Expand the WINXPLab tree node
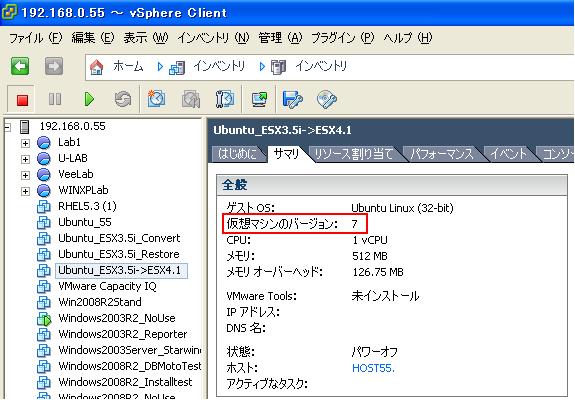 point(25,191)
